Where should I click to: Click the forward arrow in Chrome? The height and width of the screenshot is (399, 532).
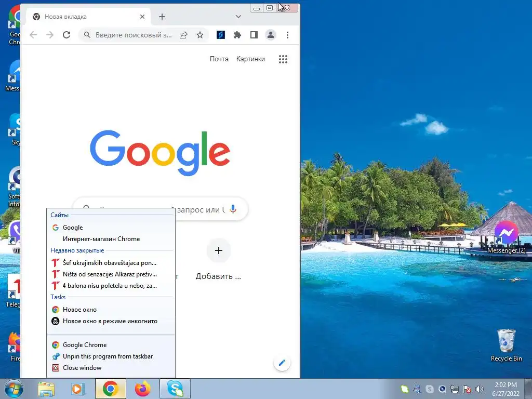[x=50, y=35]
